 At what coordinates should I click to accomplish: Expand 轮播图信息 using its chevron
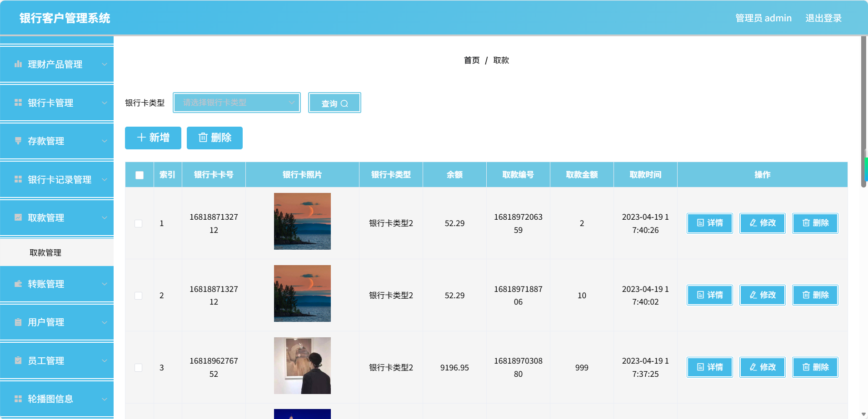click(105, 399)
